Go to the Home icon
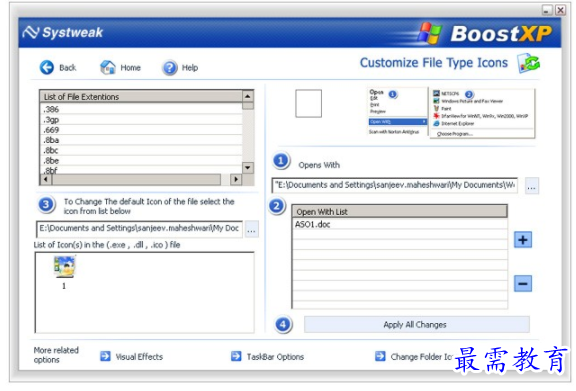This screenshot has height=391, width=576. tap(108, 67)
